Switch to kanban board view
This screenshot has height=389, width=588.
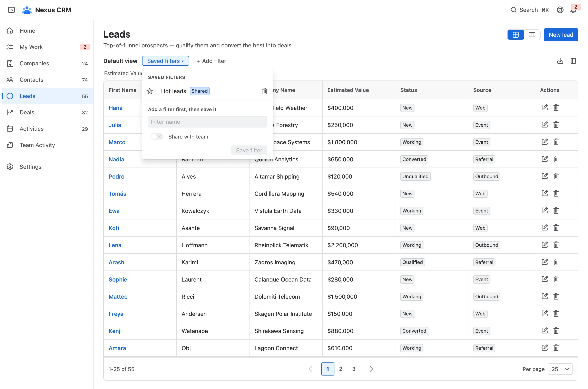(532, 35)
